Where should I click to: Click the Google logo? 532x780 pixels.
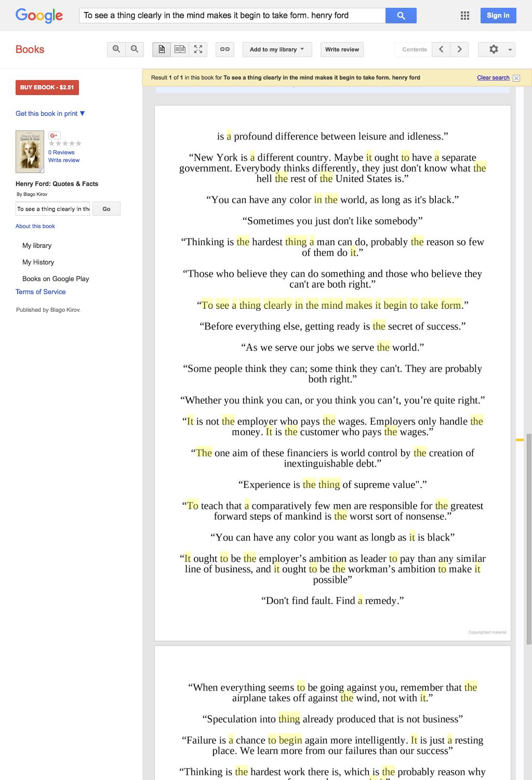click(x=39, y=16)
